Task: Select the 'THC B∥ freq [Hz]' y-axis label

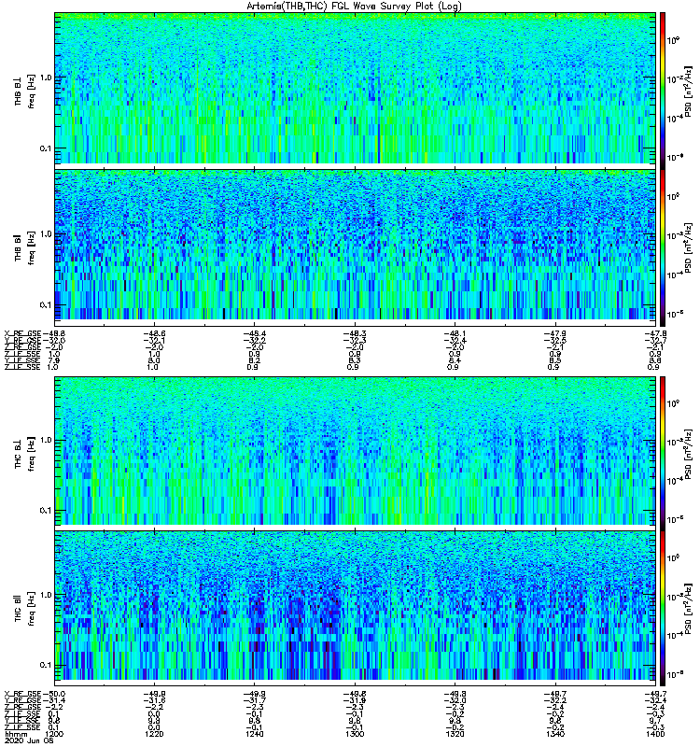Action: pyautogui.click(x=24, y=609)
